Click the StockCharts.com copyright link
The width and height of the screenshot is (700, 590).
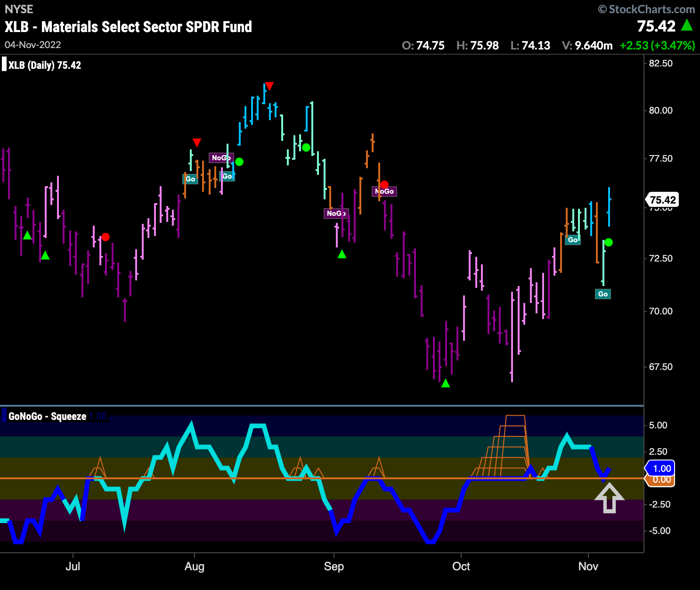[646, 9]
